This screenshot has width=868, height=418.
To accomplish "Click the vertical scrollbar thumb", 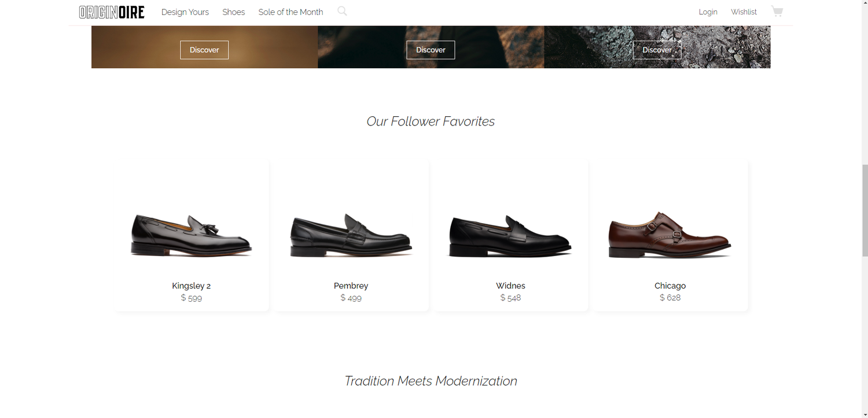I will click(x=865, y=210).
